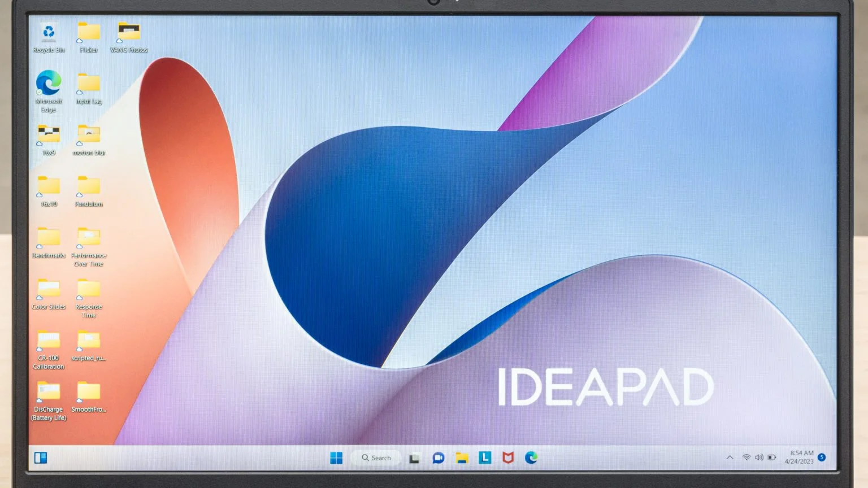Image resolution: width=868 pixels, height=488 pixels.
Task: Click the battery status tray icon
Action: (x=772, y=457)
